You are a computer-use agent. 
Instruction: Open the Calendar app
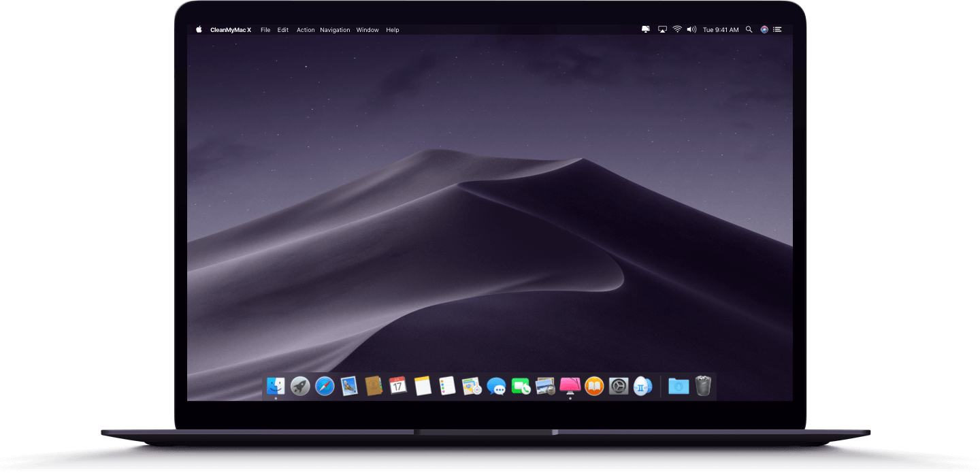(x=397, y=386)
